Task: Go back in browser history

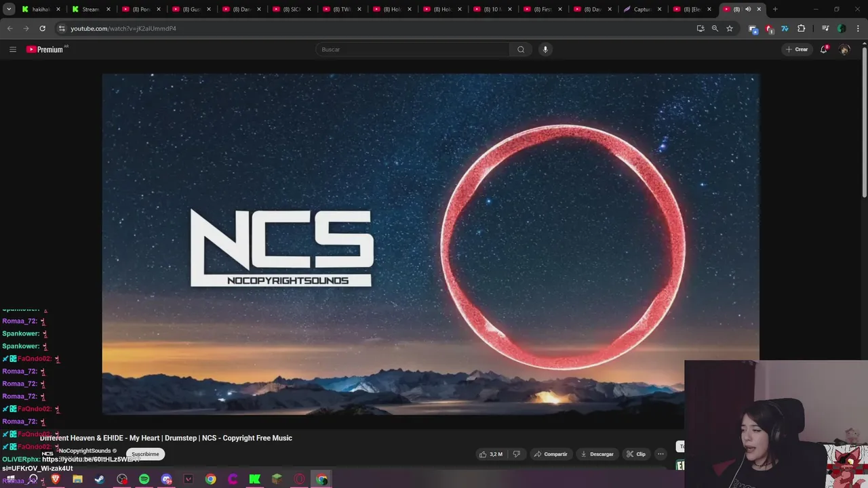Action: click(9, 28)
